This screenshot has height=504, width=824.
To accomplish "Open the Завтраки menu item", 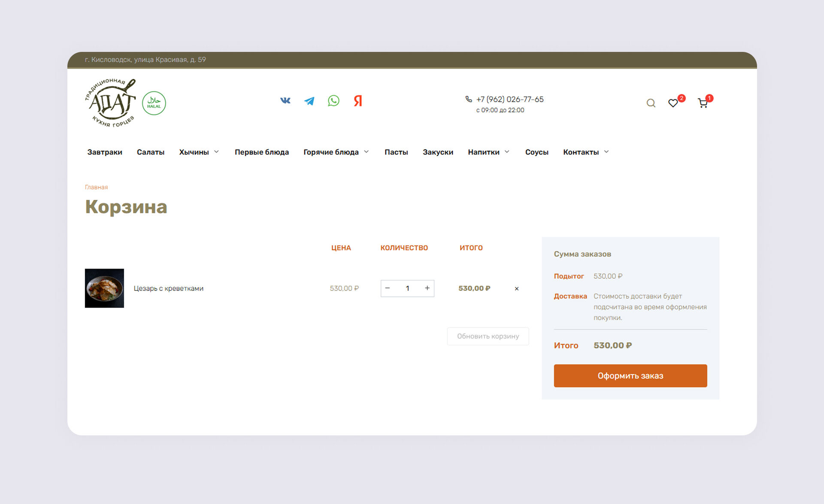I will (x=105, y=152).
